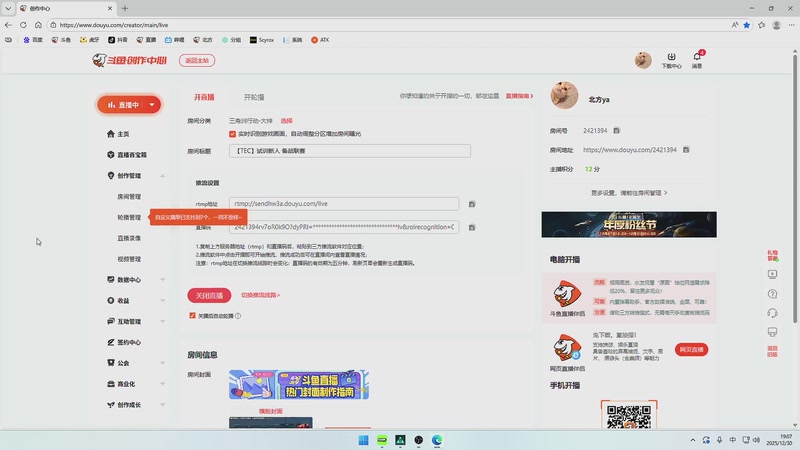Open the 直播中 status dropdown arrow

(152, 105)
